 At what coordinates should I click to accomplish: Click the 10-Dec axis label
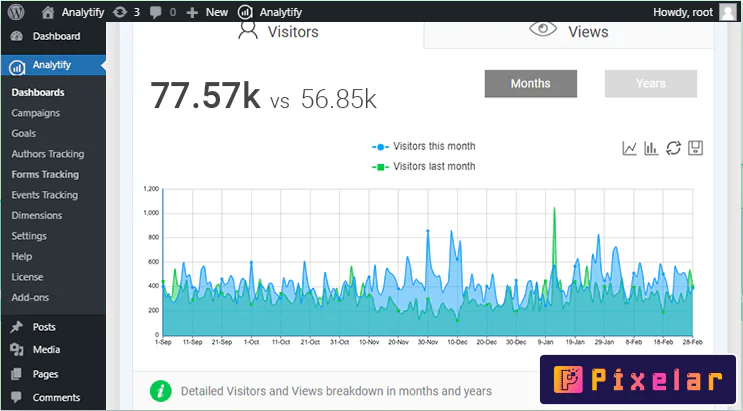click(457, 342)
